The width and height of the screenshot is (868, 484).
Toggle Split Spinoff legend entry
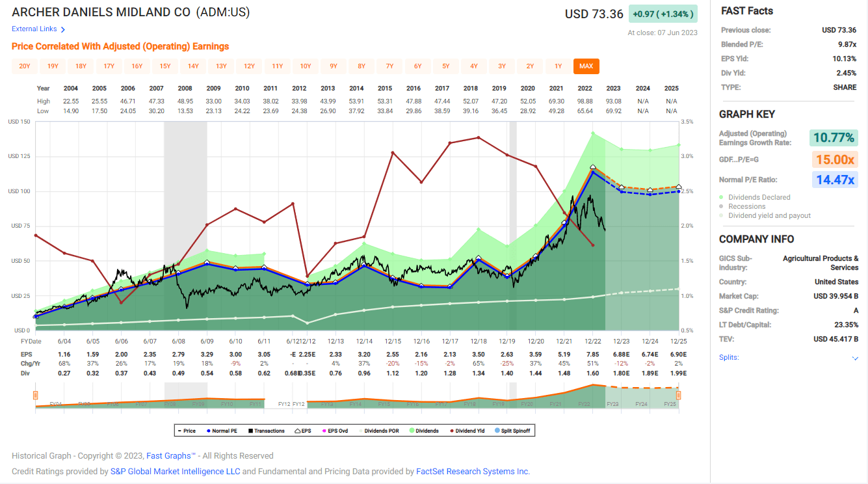tap(514, 431)
